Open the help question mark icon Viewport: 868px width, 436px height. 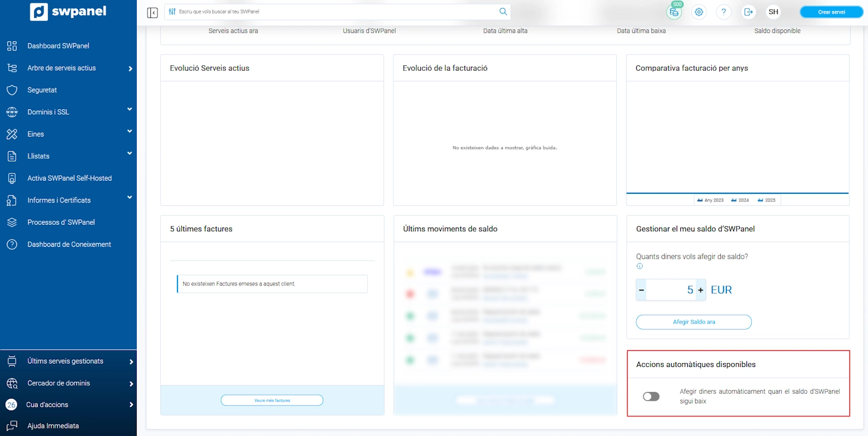[x=723, y=12]
